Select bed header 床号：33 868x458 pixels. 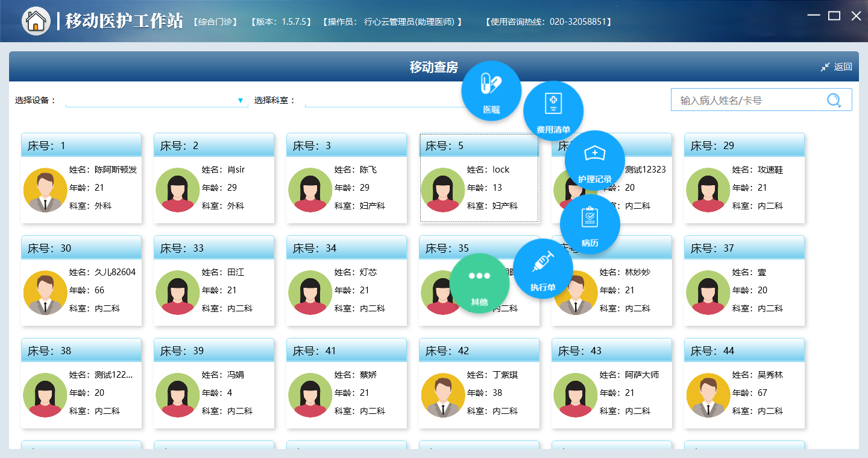(214, 247)
